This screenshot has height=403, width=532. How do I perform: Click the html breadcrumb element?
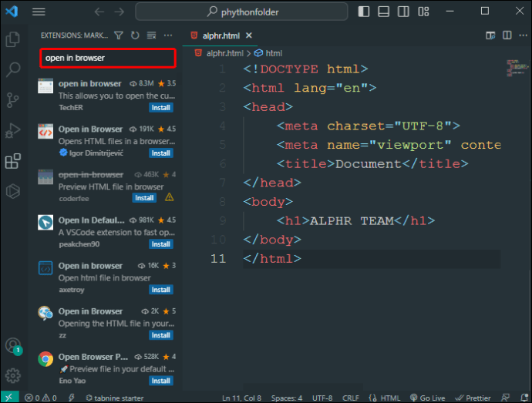point(274,53)
